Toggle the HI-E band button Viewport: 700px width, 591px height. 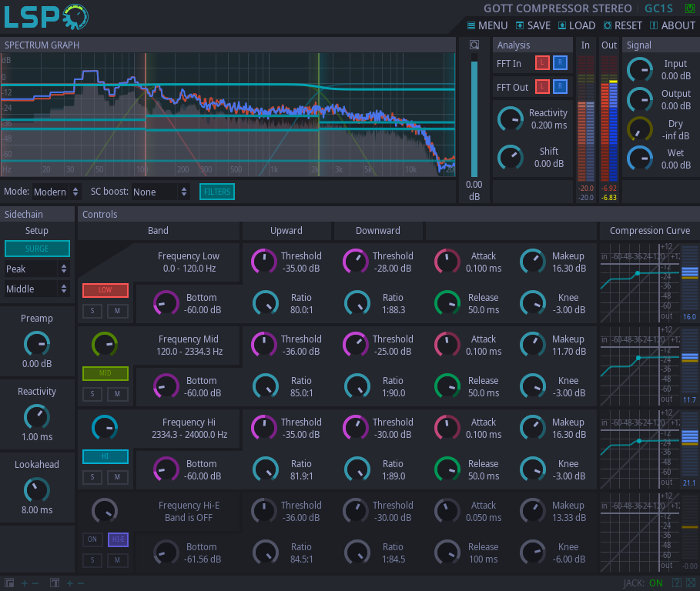(119, 539)
